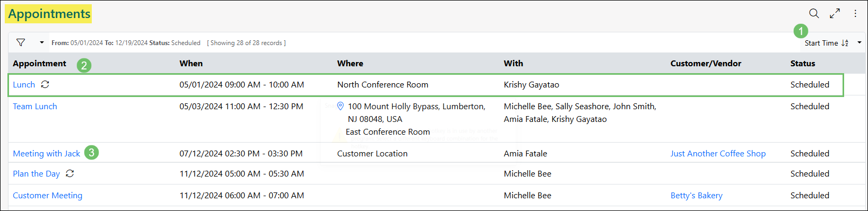Open the vertical three-dot options menu
The height and width of the screenshot is (211, 868).
click(x=855, y=14)
